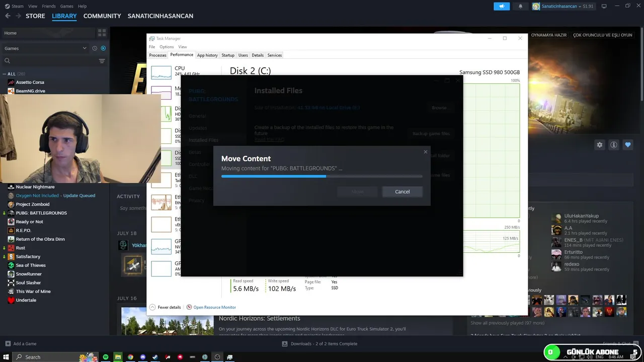This screenshot has width=644, height=362.
Task: Select BeamNG.drive in the library list
Action: [30, 91]
